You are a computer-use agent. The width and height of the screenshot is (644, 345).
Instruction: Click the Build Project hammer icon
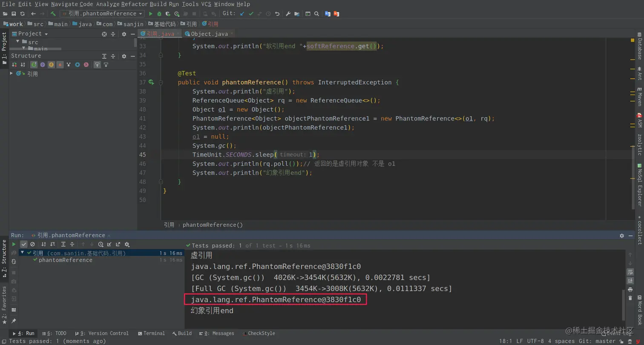tap(53, 14)
